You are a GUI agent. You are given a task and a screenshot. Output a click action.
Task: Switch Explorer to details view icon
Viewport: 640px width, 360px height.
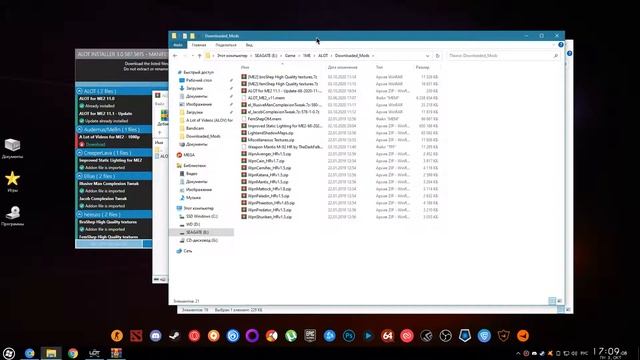[552, 301]
